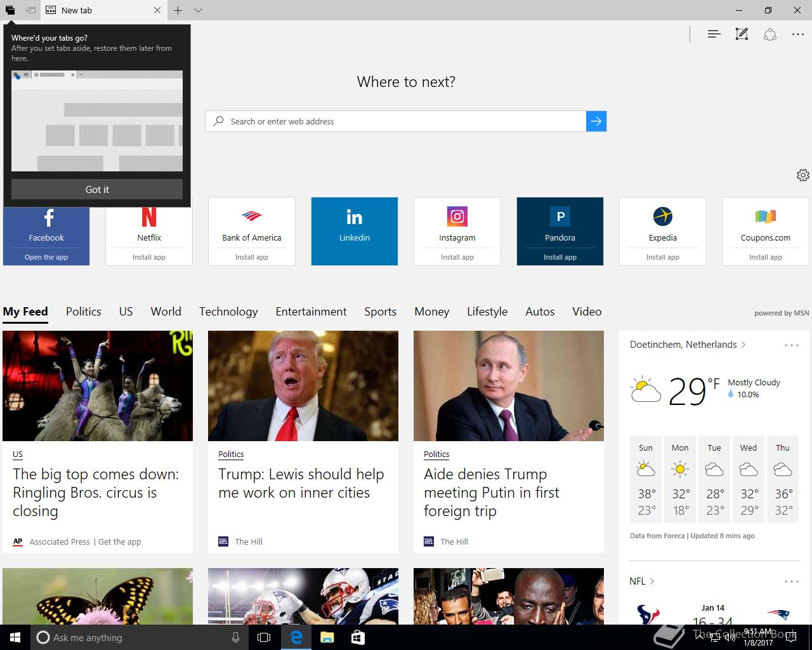The image size is (812, 650).
Task: Open the football players article thumbnail
Action: point(303,596)
